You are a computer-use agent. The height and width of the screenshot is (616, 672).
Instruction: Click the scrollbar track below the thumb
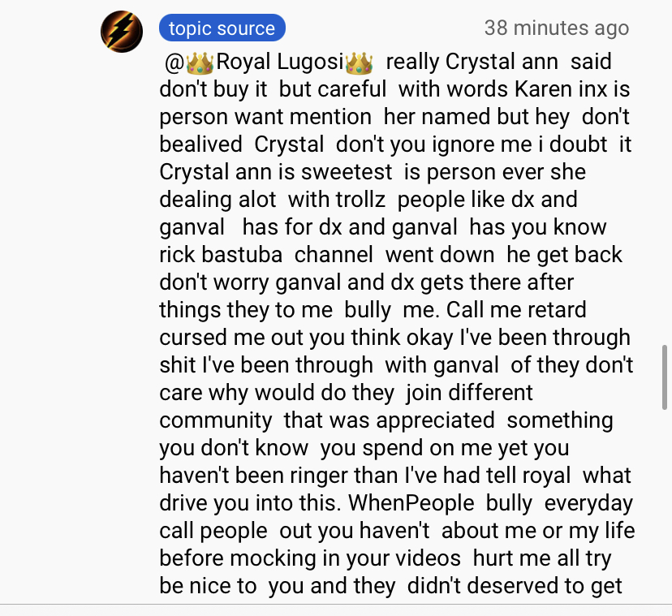coord(664,506)
